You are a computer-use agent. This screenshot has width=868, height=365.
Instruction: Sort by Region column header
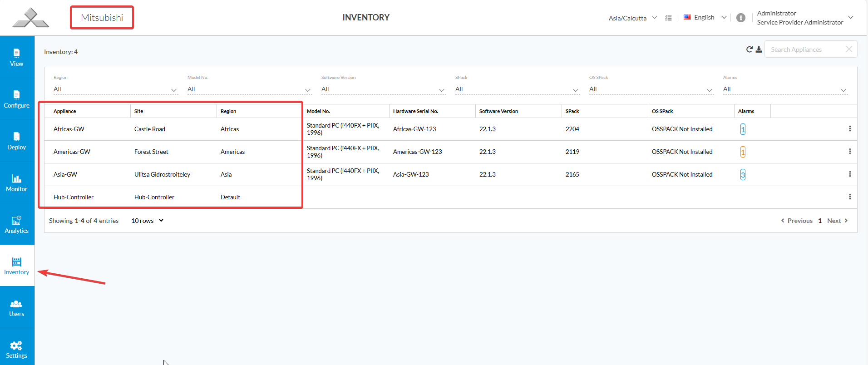click(228, 111)
